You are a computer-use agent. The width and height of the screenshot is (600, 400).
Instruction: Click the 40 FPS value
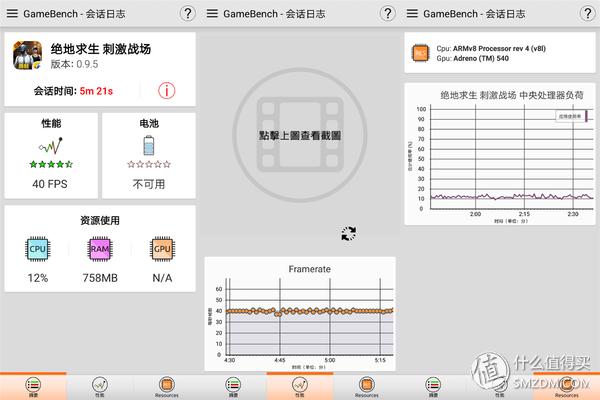coord(50,184)
